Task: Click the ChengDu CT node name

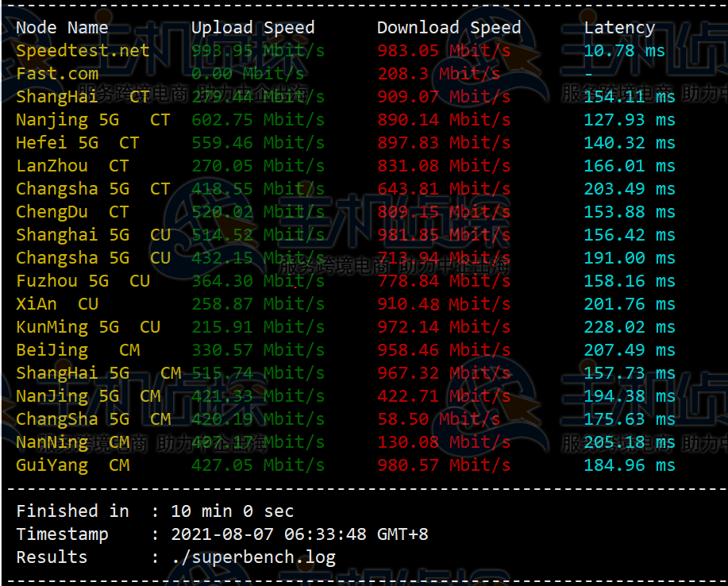Action: [72, 212]
